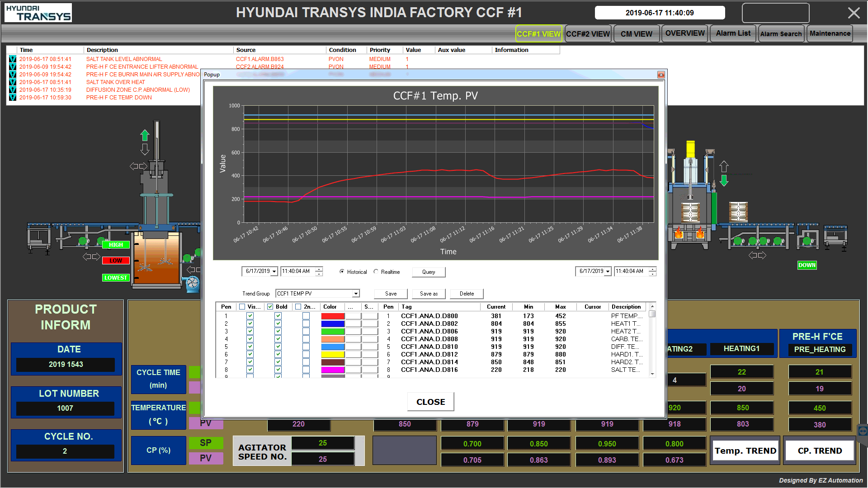The width and height of the screenshot is (868, 488).
Task: Toggle the Vis... header checkbox
Action: click(x=242, y=306)
